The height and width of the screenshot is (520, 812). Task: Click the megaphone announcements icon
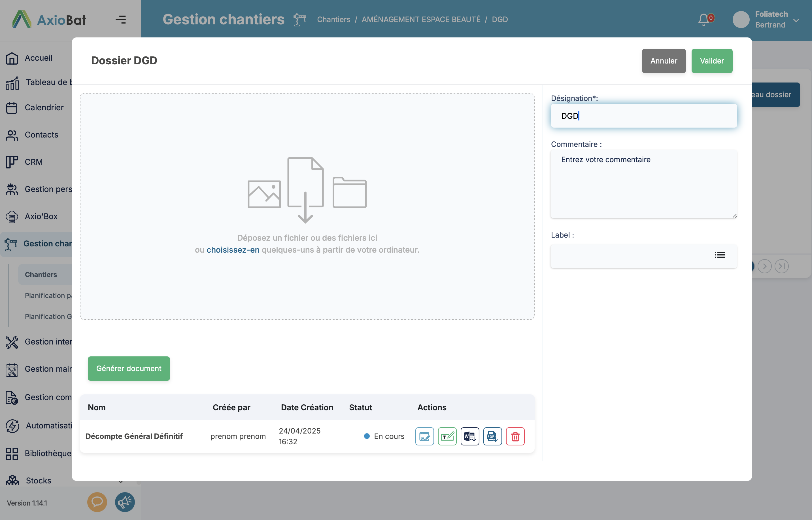pos(125,502)
